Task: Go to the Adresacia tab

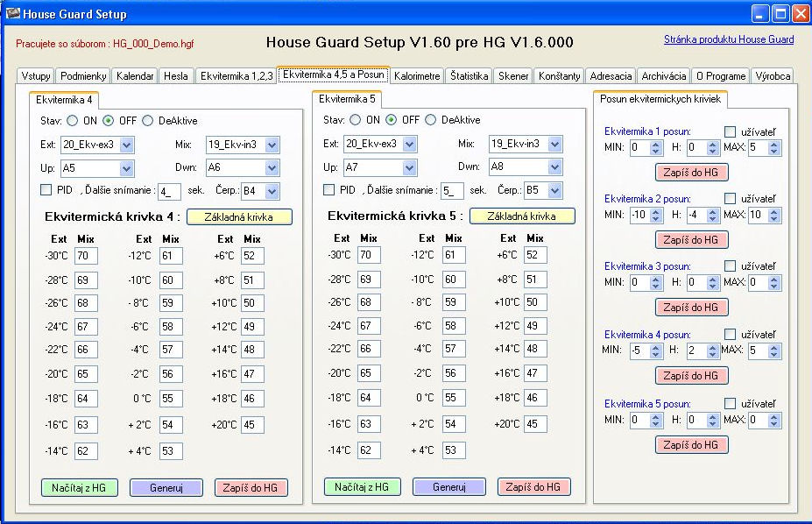Action: point(611,76)
